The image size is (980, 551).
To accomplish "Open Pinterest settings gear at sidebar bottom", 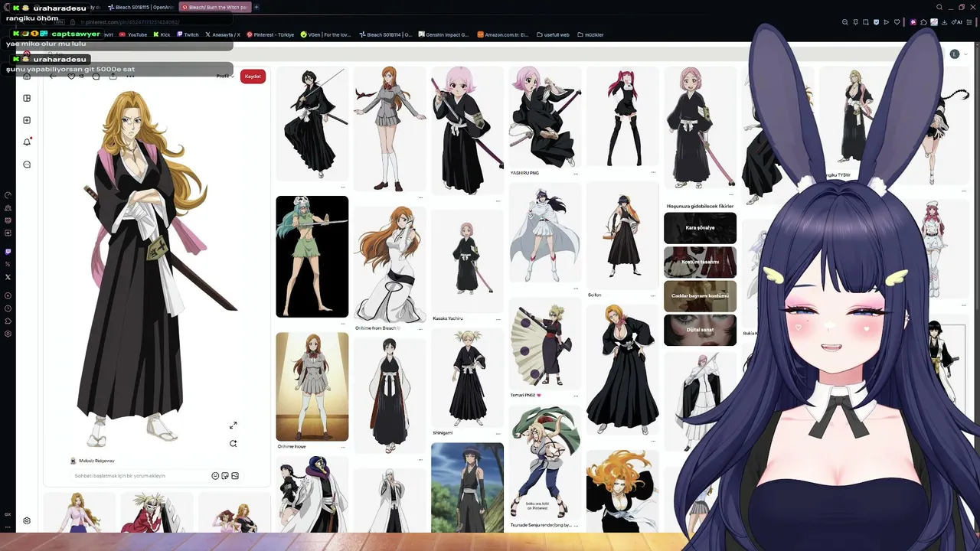I will 27,520.
